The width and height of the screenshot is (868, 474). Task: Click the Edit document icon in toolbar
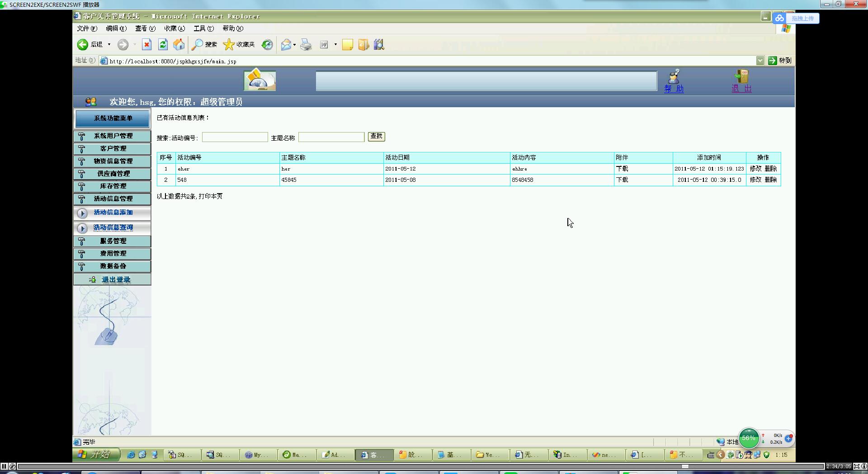[324, 44]
